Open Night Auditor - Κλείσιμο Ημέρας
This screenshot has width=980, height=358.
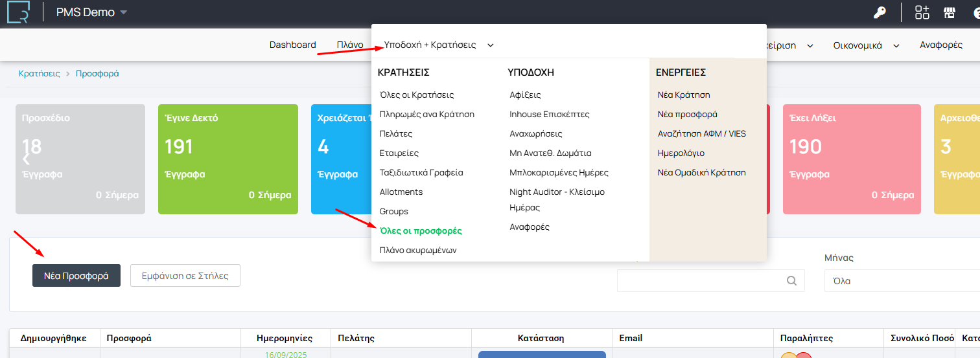(557, 199)
